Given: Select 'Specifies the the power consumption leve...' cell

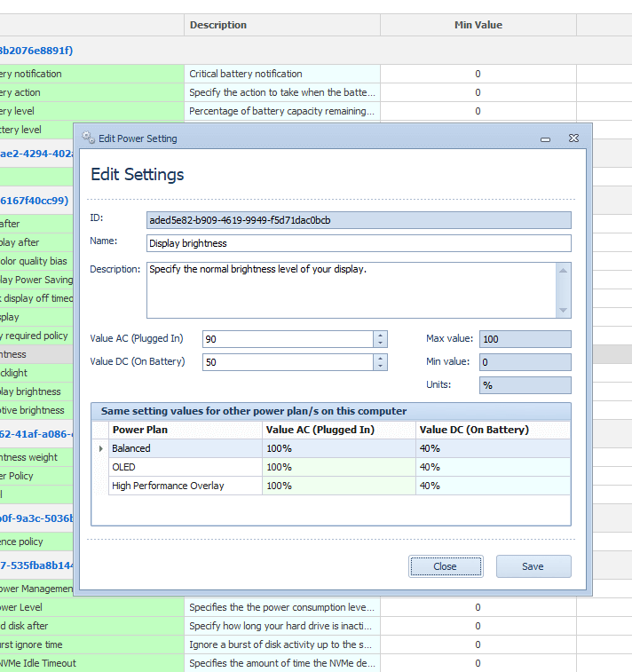Looking at the screenshot, I should pos(282,607).
